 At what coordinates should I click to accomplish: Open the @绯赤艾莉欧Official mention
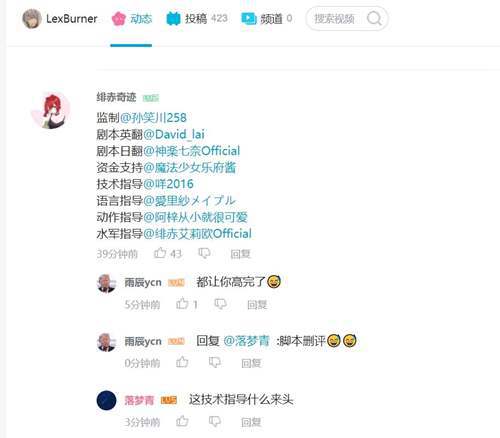197,234
